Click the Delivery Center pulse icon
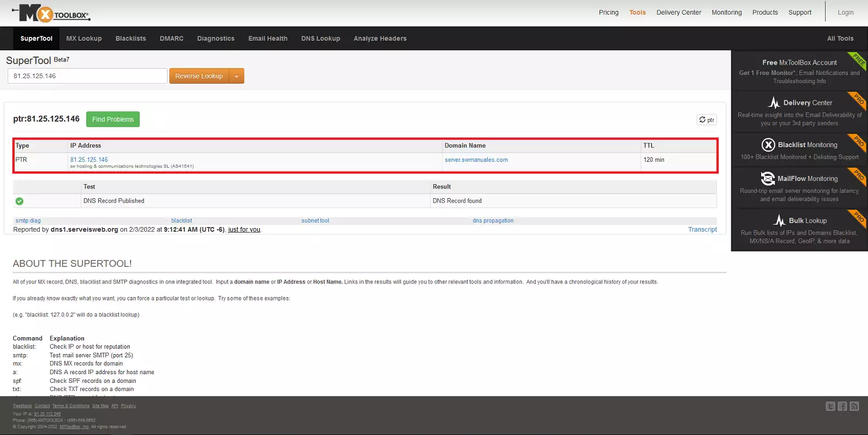The image size is (868, 435). click(774, 103)
